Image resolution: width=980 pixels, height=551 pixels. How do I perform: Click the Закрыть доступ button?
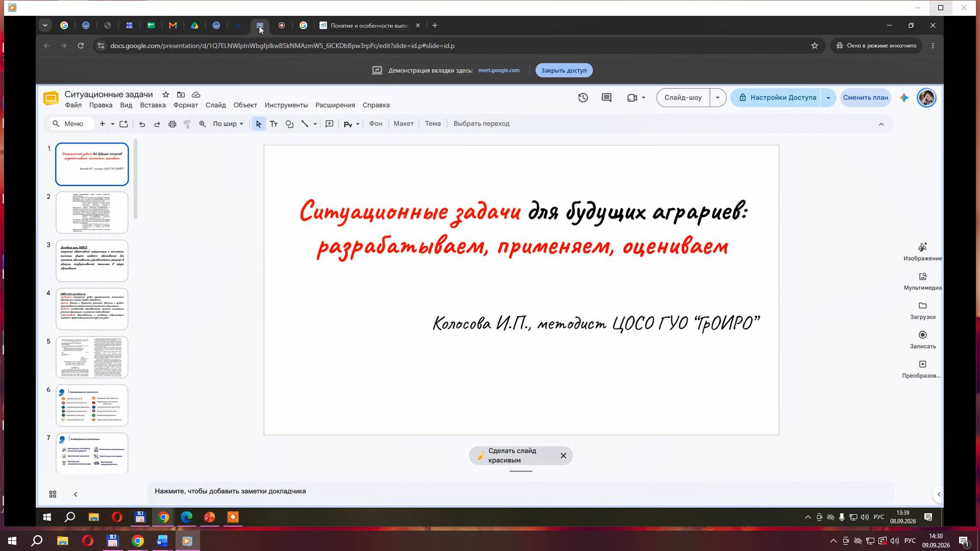563,70
